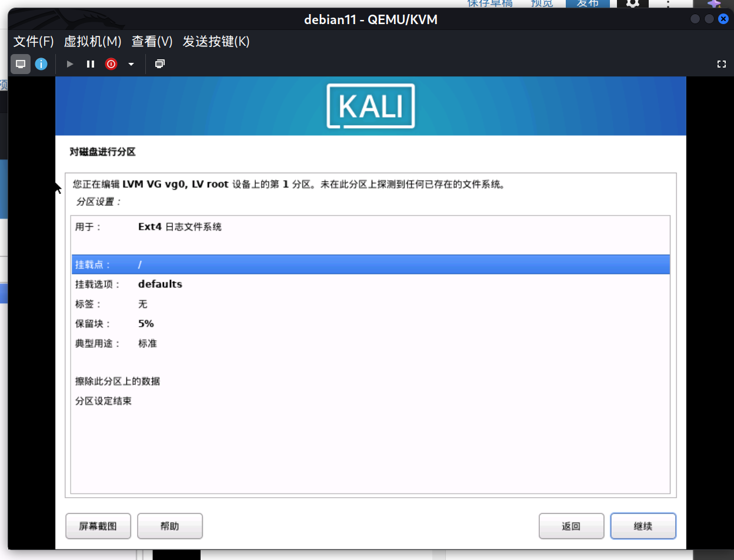Click the 屏幕截图 button
Screen dimensions: 734x560
click(98, 526)
